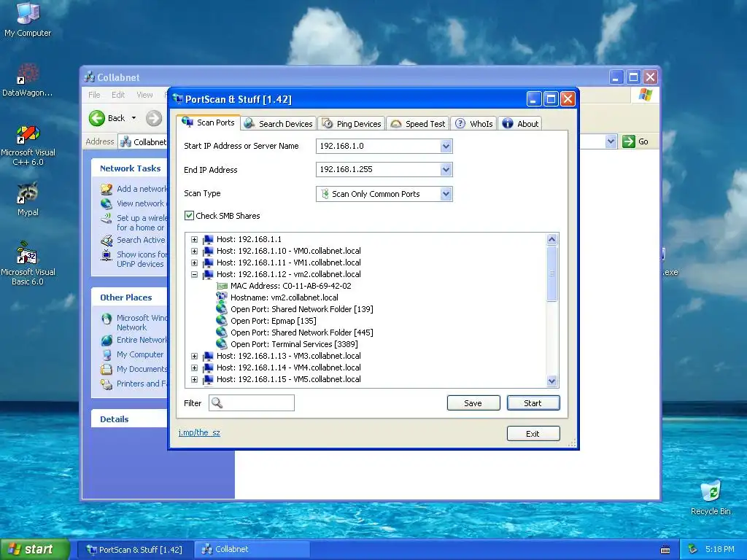The height and width of the screenshot is (560, 747).
Task: Open the Scan Type dropdown
Action: tap(446, 194)
